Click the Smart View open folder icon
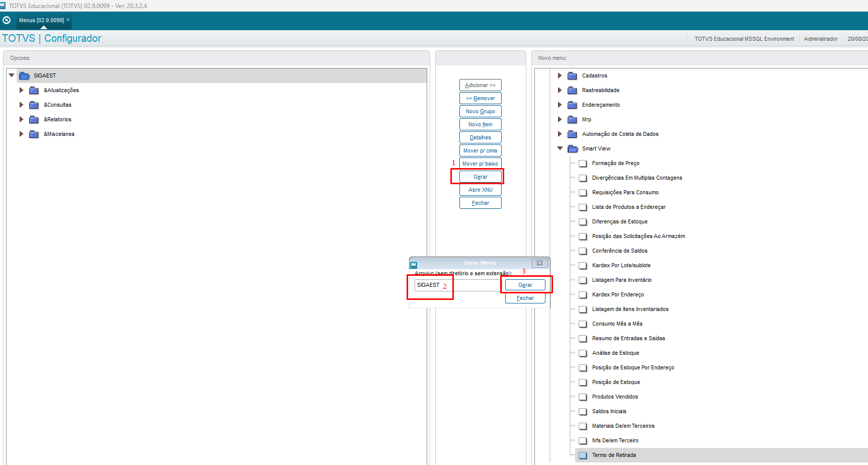The width and height of the screenshot is (868, 465). (573, 148)
